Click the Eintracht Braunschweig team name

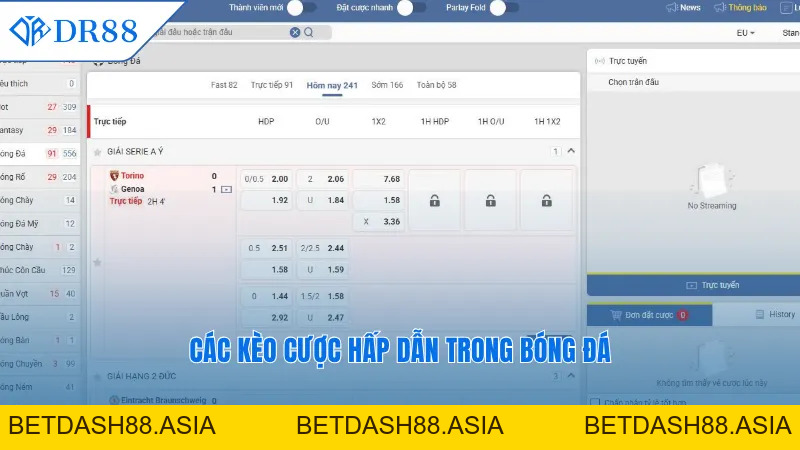tap(163, 401)
